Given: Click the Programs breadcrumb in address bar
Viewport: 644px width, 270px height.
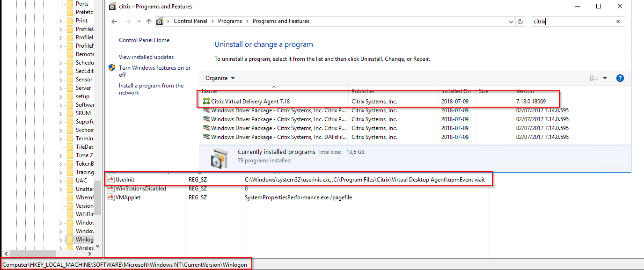Looking at the screenshot, I should 230,21.
